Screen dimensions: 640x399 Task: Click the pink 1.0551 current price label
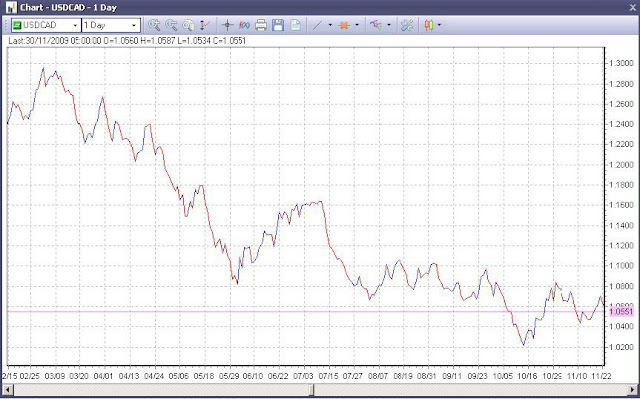pos(622,312)
